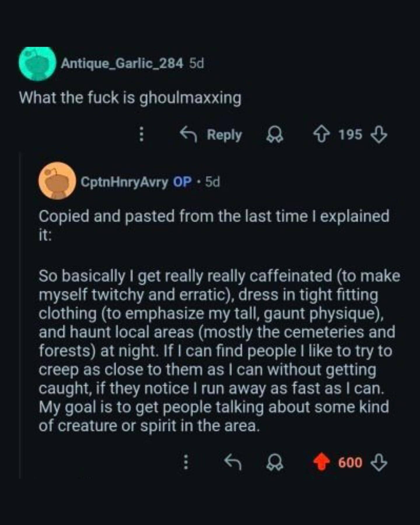Collapse the reply thread using the vertical line
The image size is (420, 525).
pos(20,315)
